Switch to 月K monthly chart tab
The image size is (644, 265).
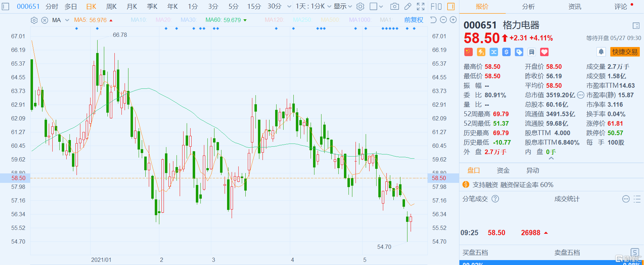(x=132, y=6)
